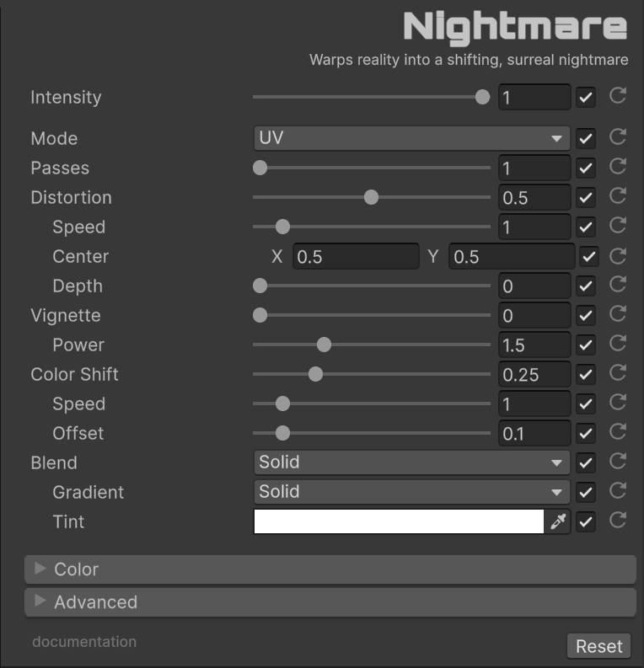Click the Center Y input field
Image resolution: width=644 pixels, height=668 pixels.
[512, 256]
